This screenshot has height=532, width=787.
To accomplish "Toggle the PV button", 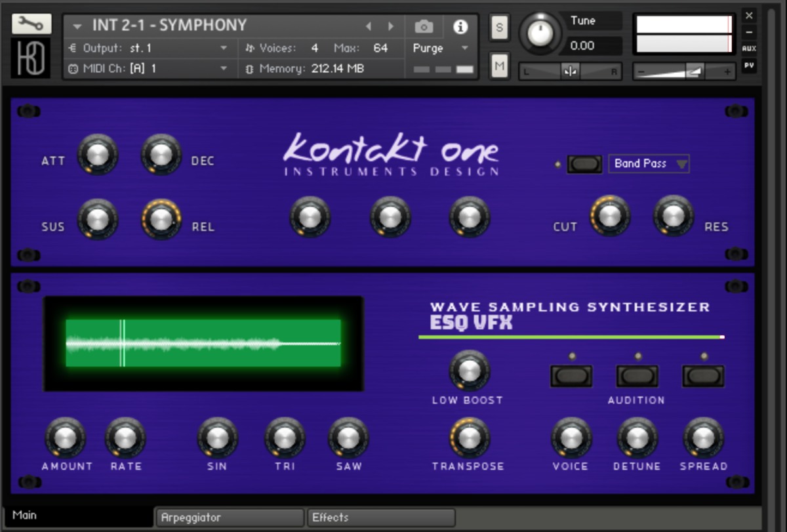I will pos(749,65).
